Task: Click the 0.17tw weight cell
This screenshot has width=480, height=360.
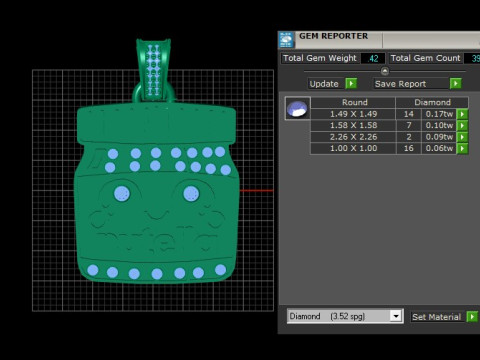Action: (439, 114)
